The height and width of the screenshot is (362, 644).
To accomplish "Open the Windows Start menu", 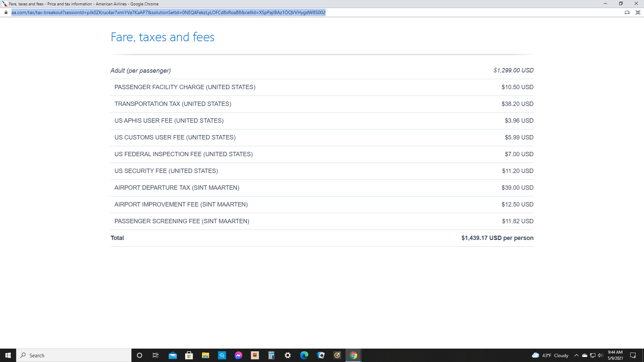I will coord(8,355).
